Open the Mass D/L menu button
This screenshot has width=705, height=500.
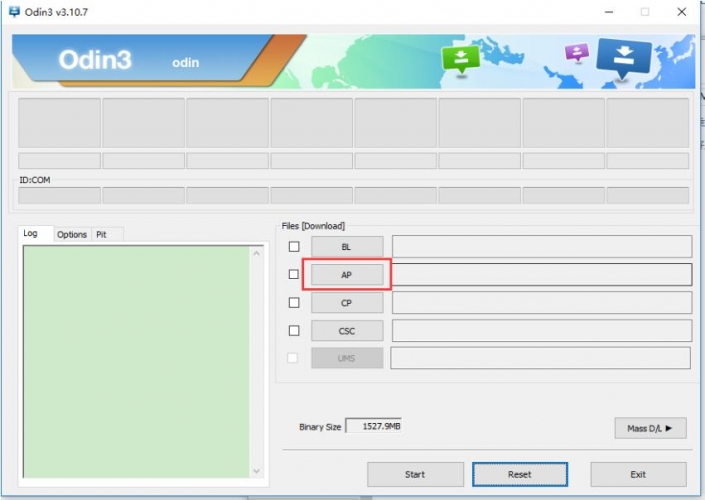(650, 428)
